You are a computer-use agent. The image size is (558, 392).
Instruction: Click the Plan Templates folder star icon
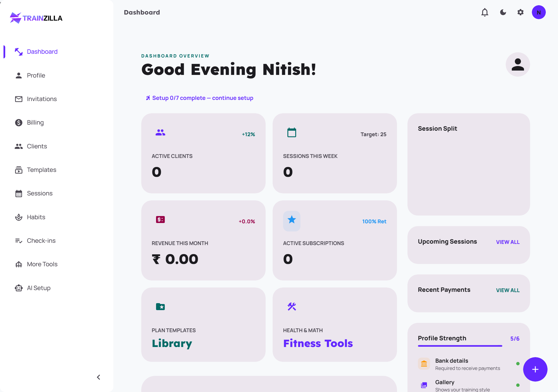tap(160, 307)
